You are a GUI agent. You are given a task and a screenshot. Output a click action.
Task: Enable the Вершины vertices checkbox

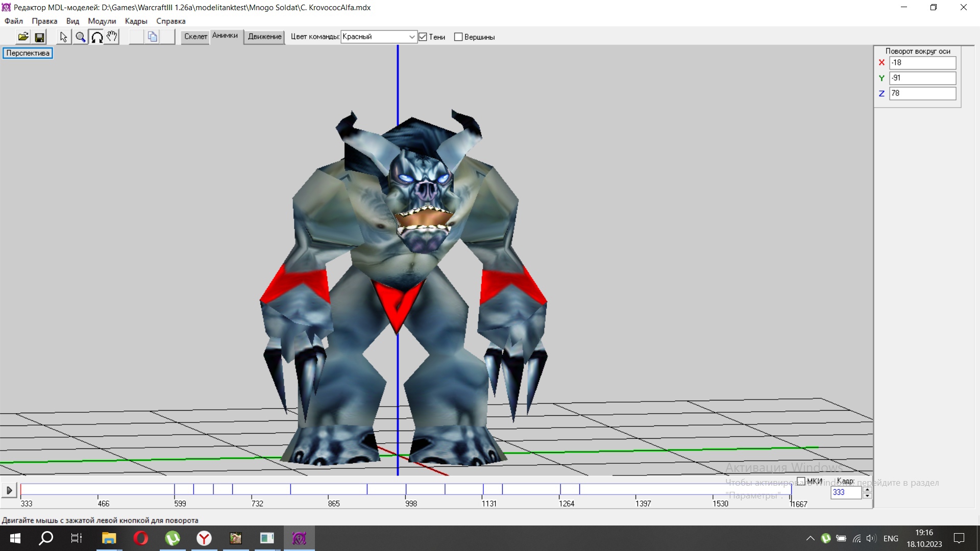pos(458,37)
